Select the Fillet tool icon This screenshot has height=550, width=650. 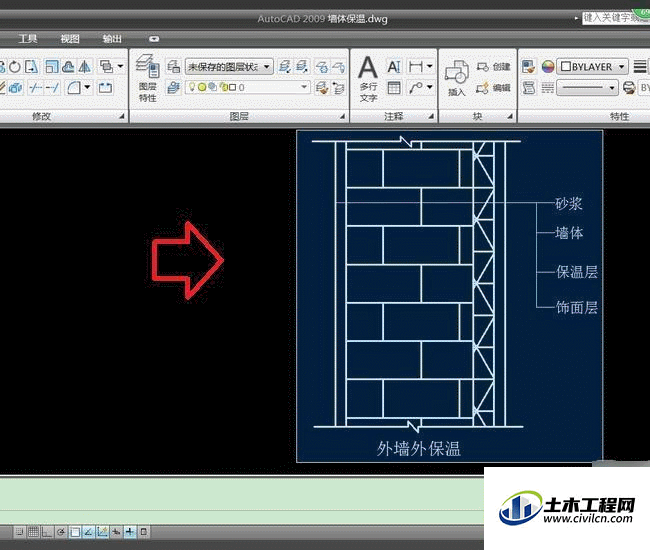[x=74, y=87]
